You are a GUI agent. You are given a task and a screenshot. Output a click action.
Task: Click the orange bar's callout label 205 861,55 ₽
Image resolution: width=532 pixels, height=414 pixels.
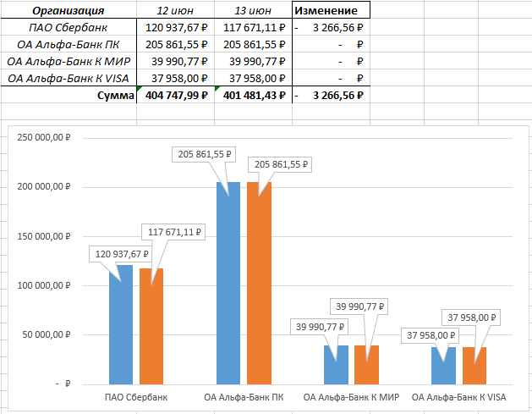[281, 164]
